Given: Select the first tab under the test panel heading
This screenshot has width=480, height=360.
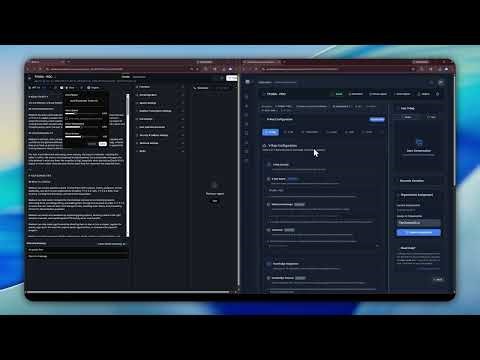Looking at the screenshot, I should click(x=408, y=117).
